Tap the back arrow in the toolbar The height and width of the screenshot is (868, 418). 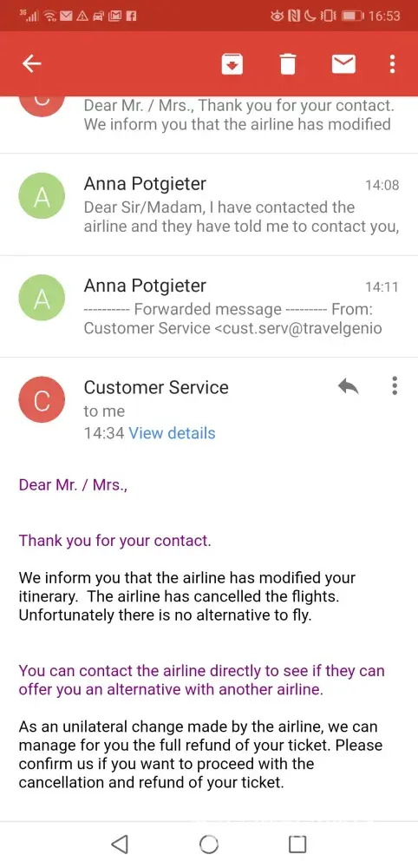click(x=31, y=64)
